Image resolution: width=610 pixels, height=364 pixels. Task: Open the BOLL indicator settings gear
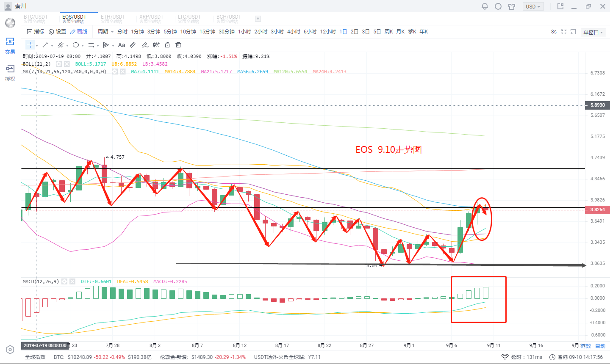tap(59, 64)
